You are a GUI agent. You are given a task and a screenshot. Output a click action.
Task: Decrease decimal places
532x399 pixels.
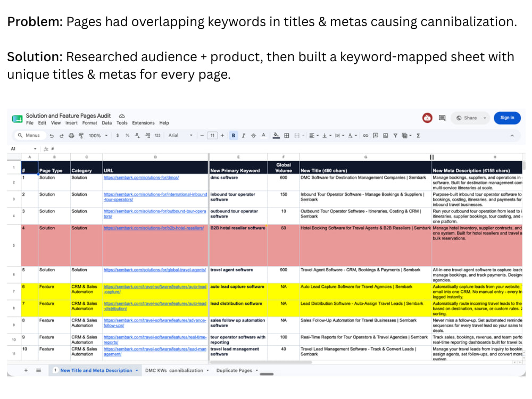(x=137, y=135)
